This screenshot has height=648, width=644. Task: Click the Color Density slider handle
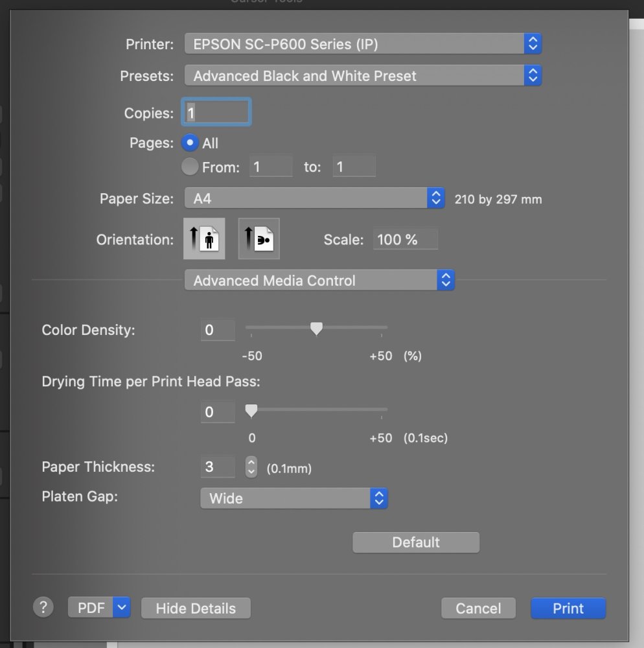pos(316,329)
